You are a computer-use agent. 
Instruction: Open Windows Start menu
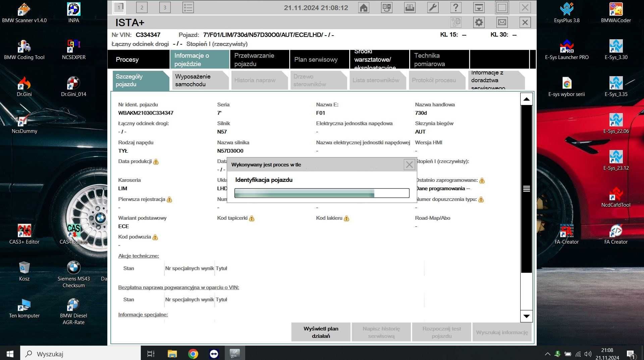click(10, 354)
